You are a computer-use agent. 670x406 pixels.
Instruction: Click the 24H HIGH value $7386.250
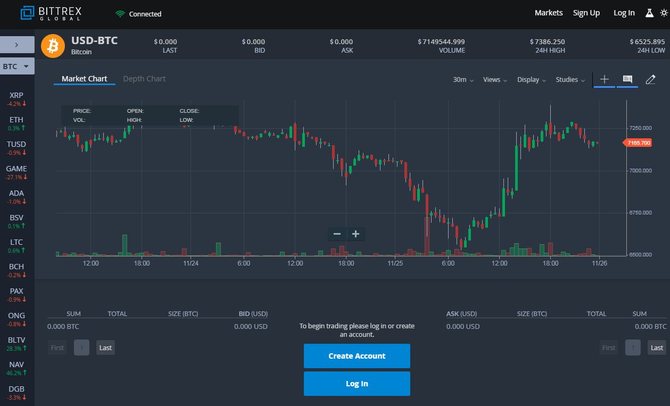click(547, 41)
